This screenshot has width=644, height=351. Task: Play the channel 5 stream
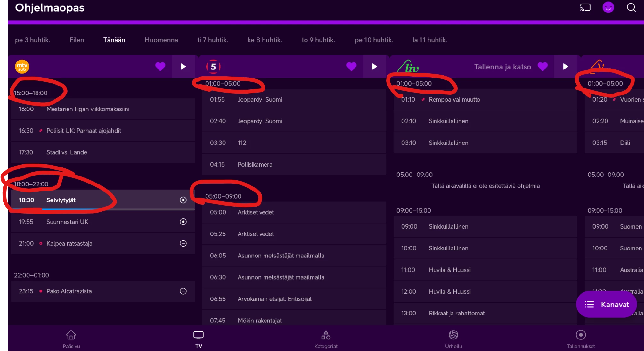(x=374, y=67)
